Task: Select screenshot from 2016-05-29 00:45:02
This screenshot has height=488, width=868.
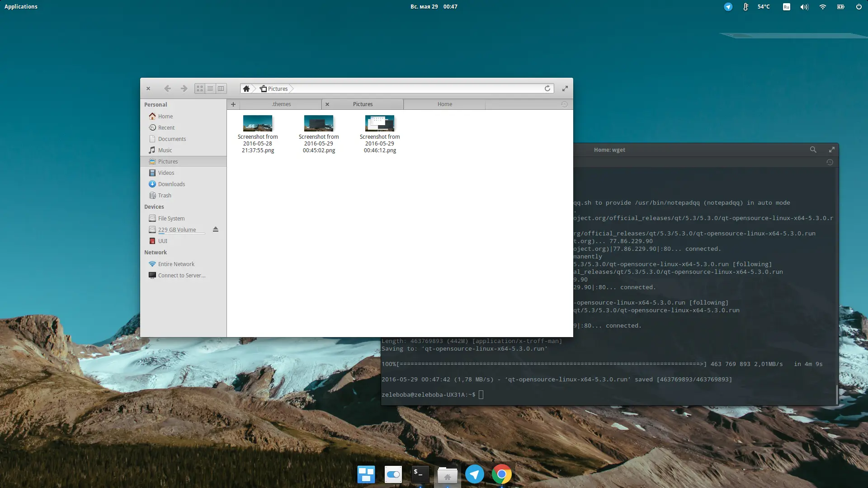Action: pyautogui.click(x=319, y=134)
